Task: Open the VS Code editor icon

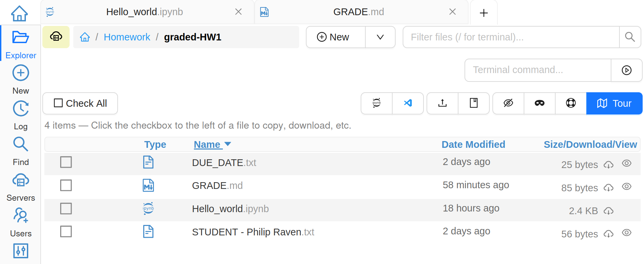Action: [408, 103]
